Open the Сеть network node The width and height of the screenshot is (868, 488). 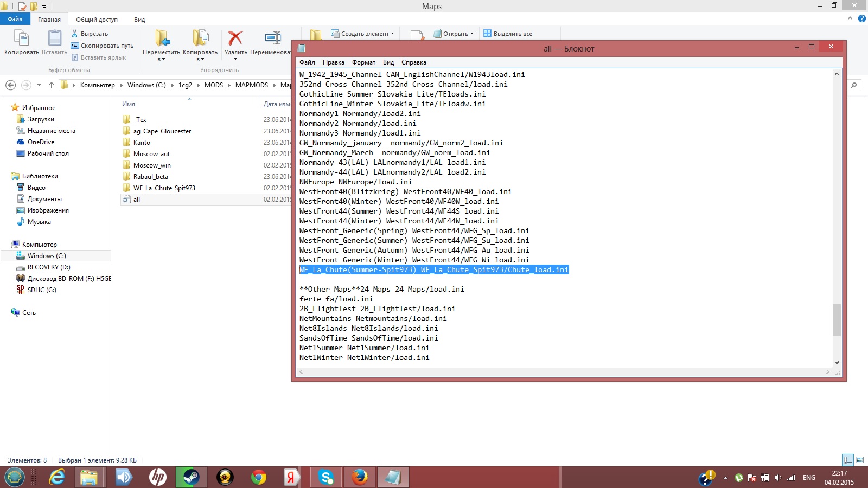pos(29,313)
